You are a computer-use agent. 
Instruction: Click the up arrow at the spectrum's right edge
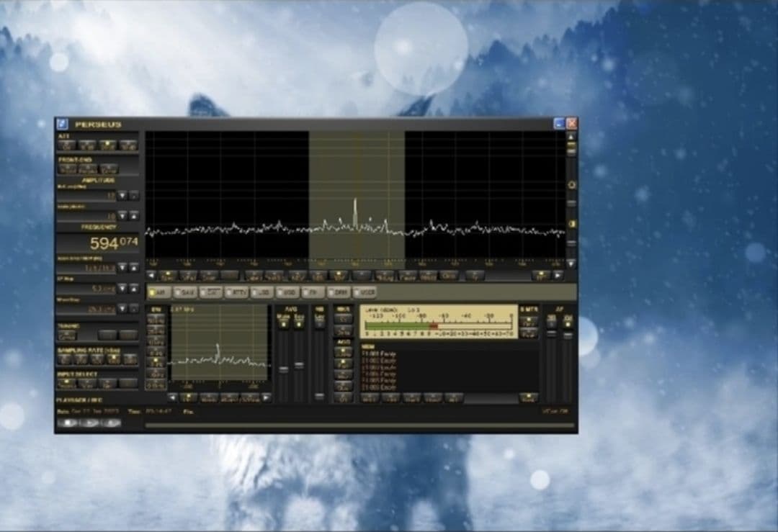click(572, 136)
